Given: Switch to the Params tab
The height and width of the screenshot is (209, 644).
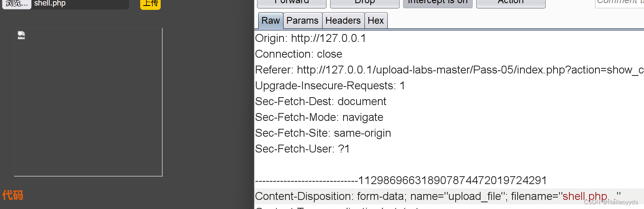Looking at the screenshot, I should (302, 21).
